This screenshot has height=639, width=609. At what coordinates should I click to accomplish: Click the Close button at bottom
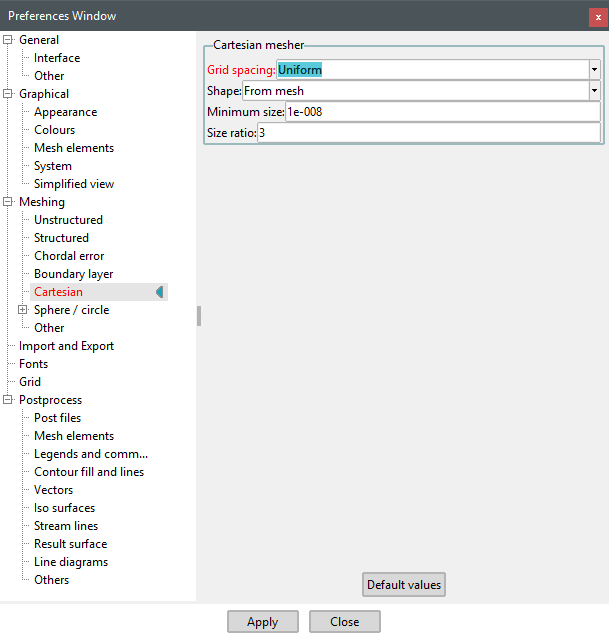(x=344, y=622)
